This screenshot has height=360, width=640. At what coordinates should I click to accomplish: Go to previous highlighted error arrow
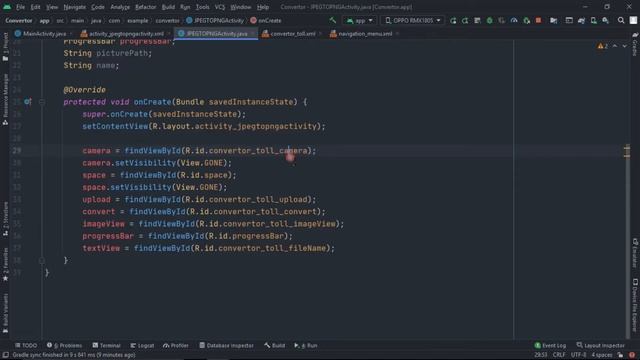tap(615, 46)
